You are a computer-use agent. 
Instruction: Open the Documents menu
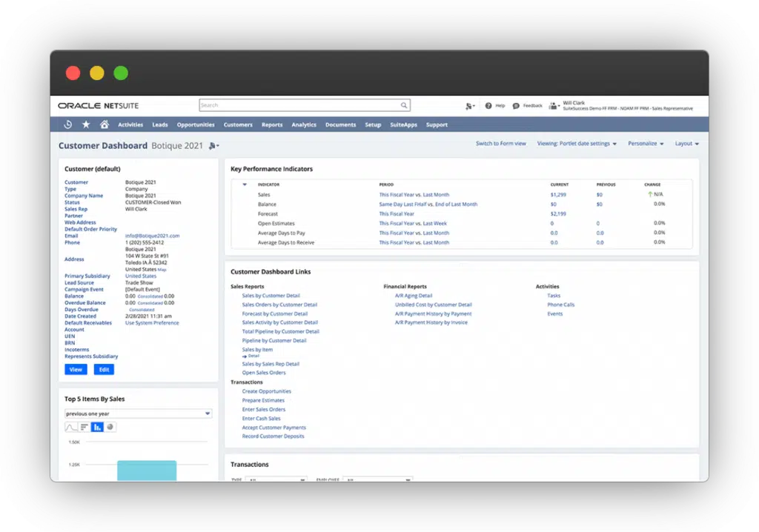341,125
